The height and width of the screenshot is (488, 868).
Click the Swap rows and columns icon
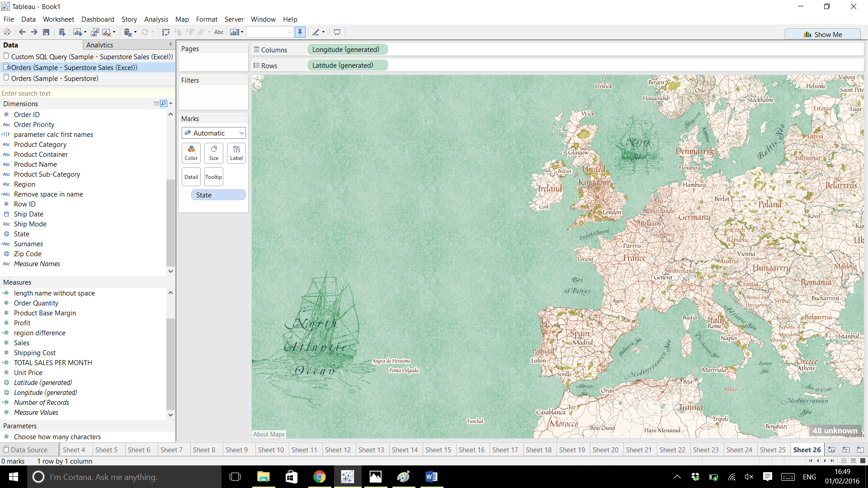[166, 32]
